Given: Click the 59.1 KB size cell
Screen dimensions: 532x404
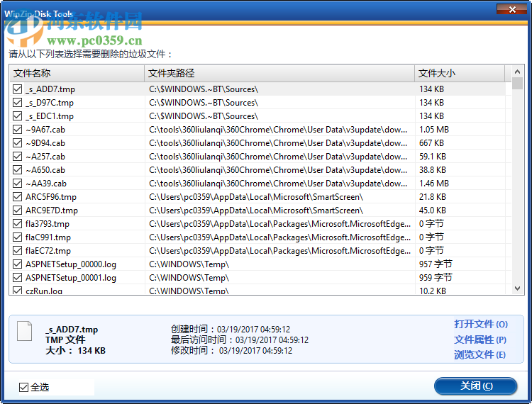Looking at the screenshot, I should (433, 156).
